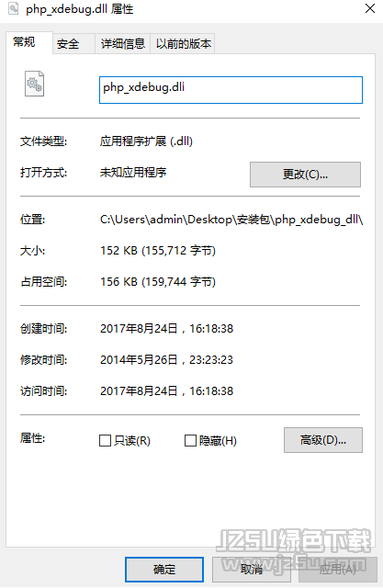Close the php_xdebug.dll properties dialog
The width and height of the screenshot is (383, 588).
[370, 8]
